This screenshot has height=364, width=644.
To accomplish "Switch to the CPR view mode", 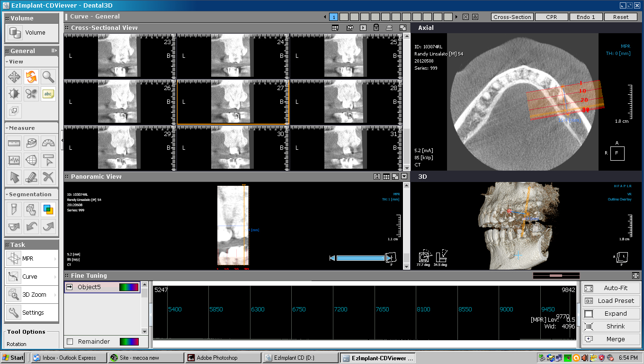I will coord(551,17).
